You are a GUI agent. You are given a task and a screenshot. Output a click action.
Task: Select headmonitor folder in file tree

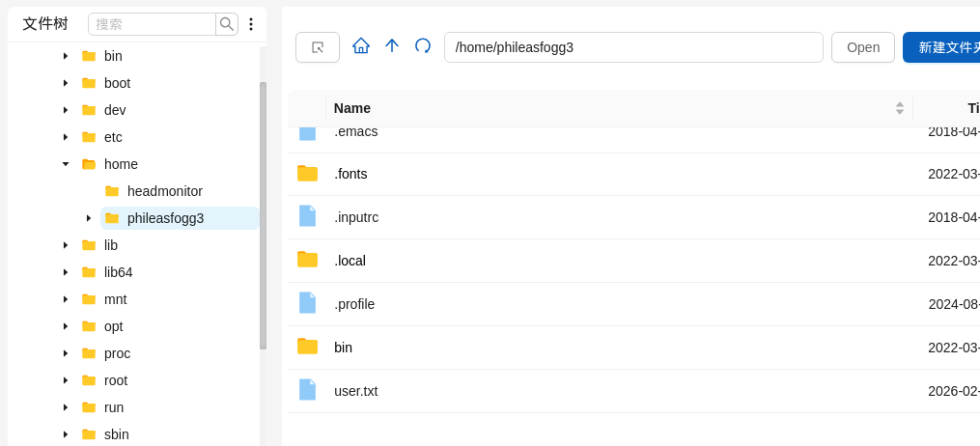point(164,191)
